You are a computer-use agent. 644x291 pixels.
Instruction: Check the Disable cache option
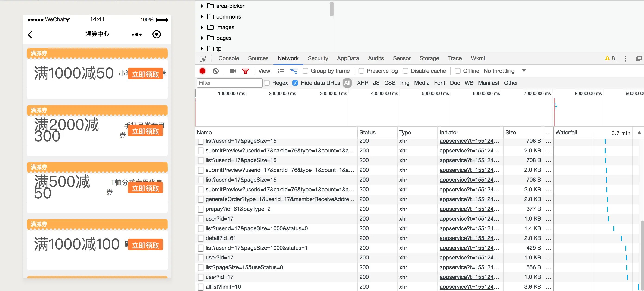[x=405, y=71]
